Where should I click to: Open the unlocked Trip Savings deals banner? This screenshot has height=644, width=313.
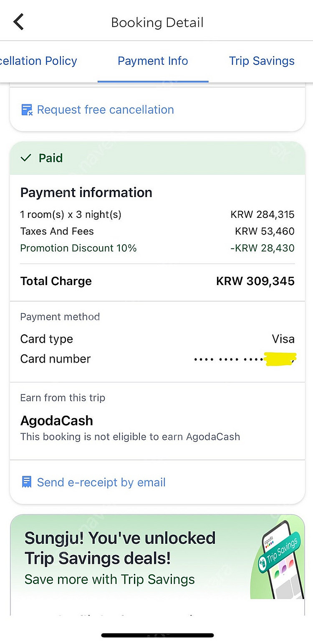[157, 557]
